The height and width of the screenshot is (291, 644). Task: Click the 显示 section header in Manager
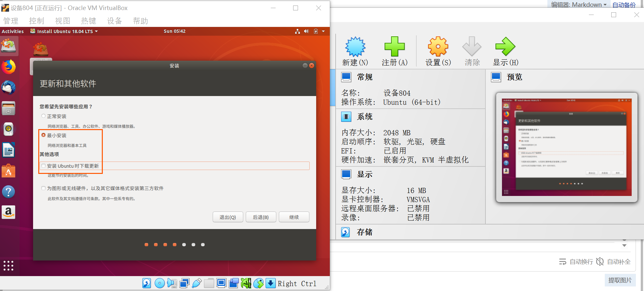[x=364, y=174]
